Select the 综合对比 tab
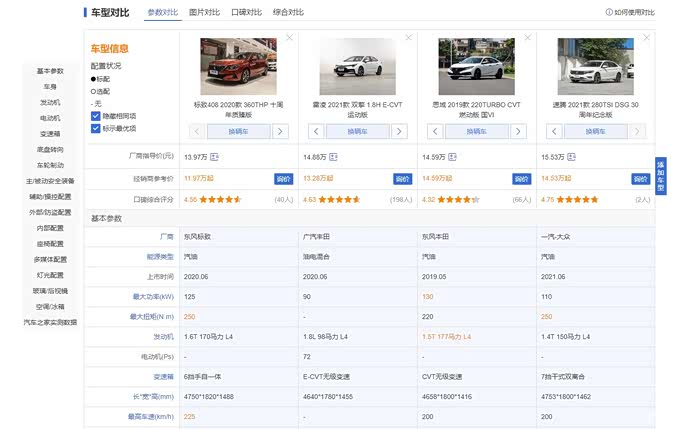The width and height of the screenshot is (700, 429). tap(288, 12)
